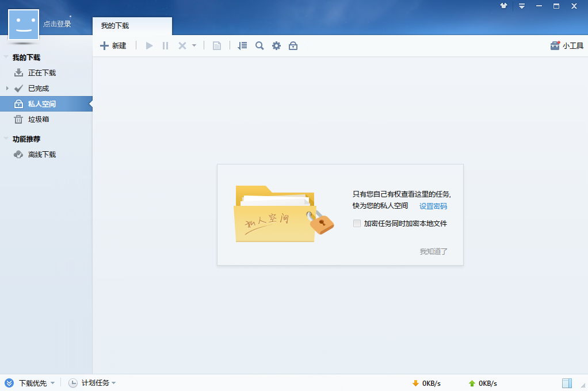588x391 pixels.
Task: Expand the main menu arrow in the titlebar
Action: 521,6
